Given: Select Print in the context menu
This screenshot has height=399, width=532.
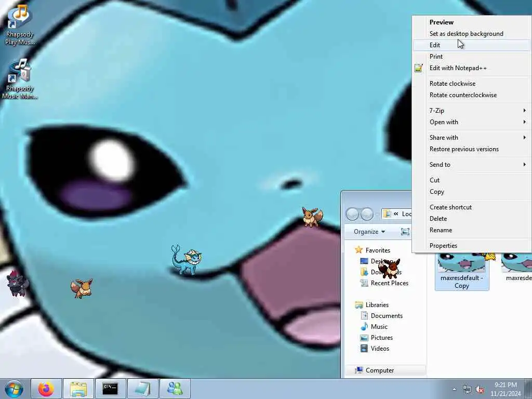Looking at the screenshot, I should point(472,57).
